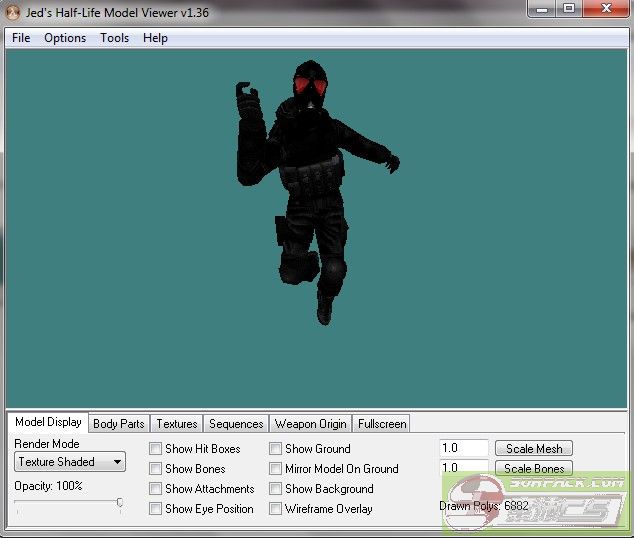Click the Scale Mesh value field
This screenshot has height=538, width=634.
(x=464, y=448)
